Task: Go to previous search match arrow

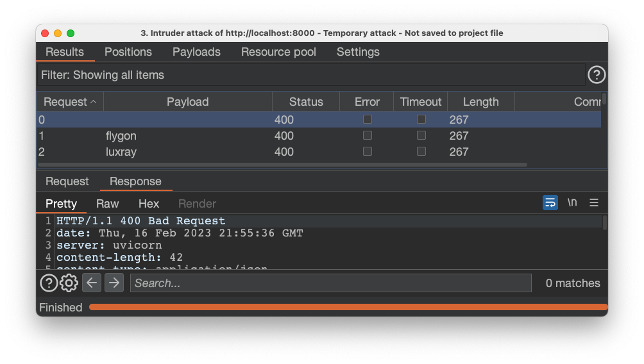Action: 92,283
